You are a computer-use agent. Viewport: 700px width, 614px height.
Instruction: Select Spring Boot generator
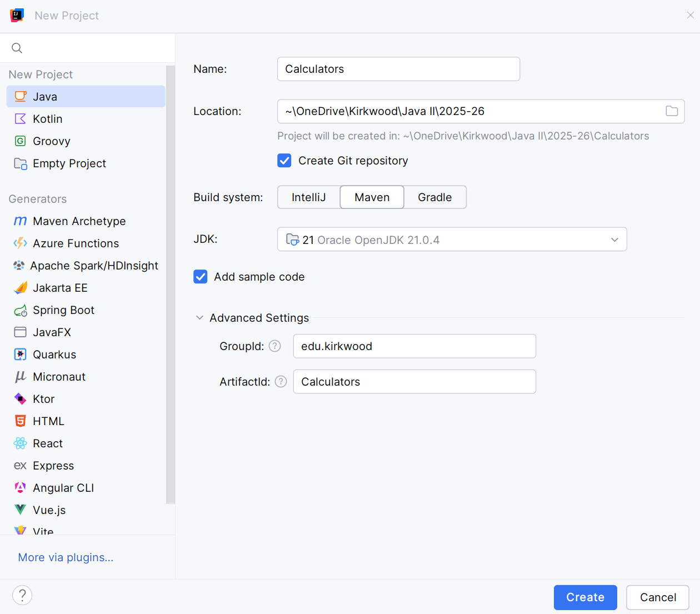coord(86,310)
